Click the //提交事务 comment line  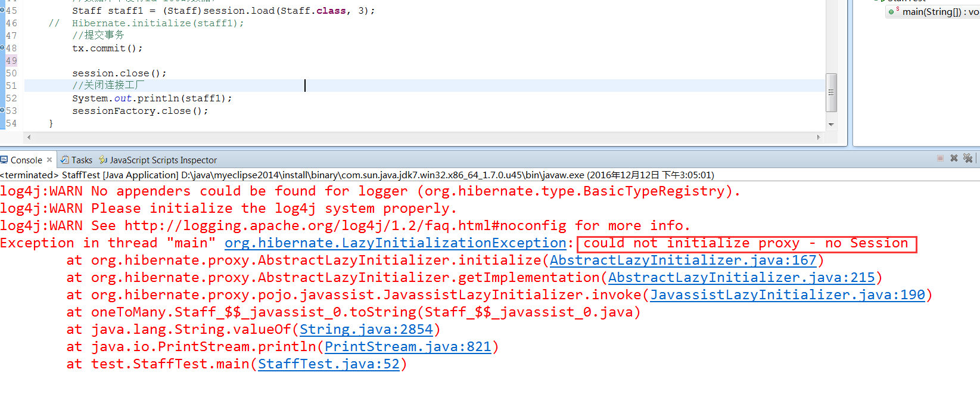(98, 36)
